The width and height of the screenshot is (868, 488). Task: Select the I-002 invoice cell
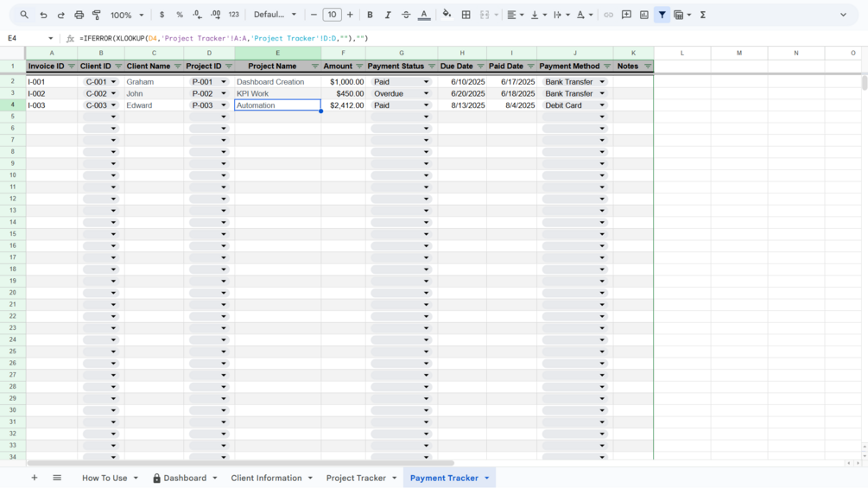tap(52, 93)
